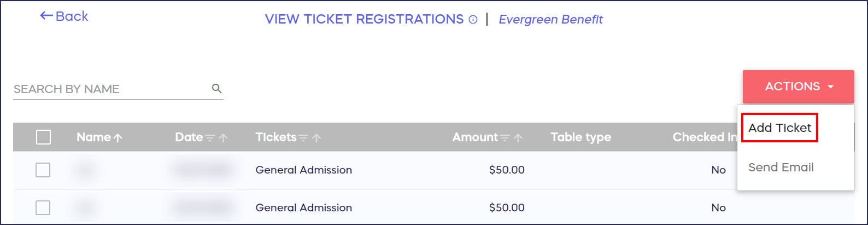Click the Tickets column filter icon
This screenshot has width=868, height=225.
click(x=304, y=138)
